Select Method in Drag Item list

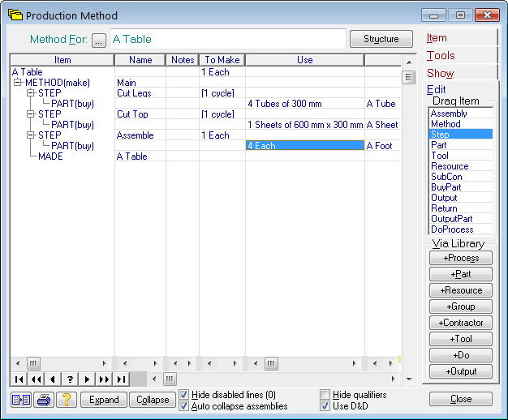(461, 124)
